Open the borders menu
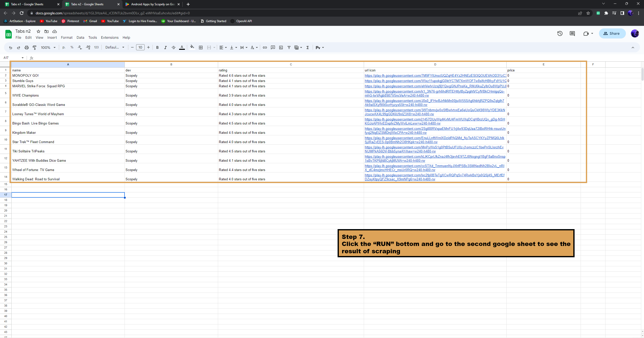Viewport: 644px width, 338px height. click(201, 48)
